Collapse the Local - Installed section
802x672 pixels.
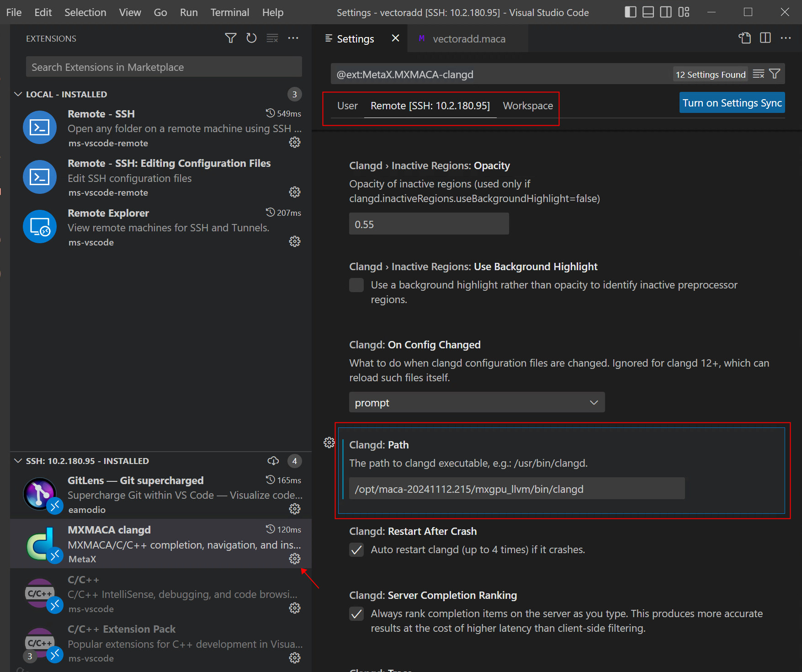click(18, 94)
